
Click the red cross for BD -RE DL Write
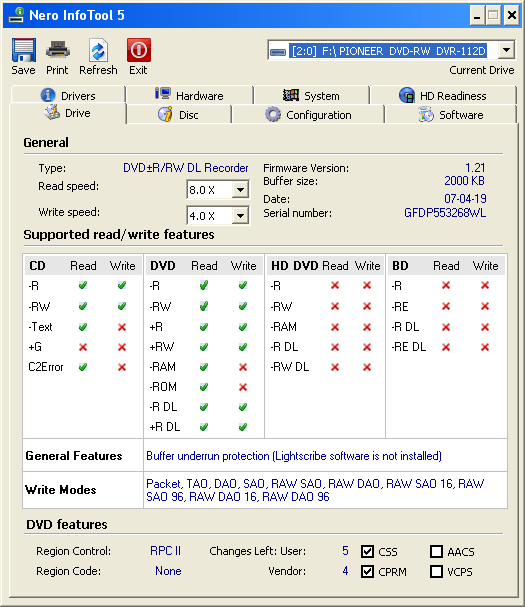coord(485,347)
